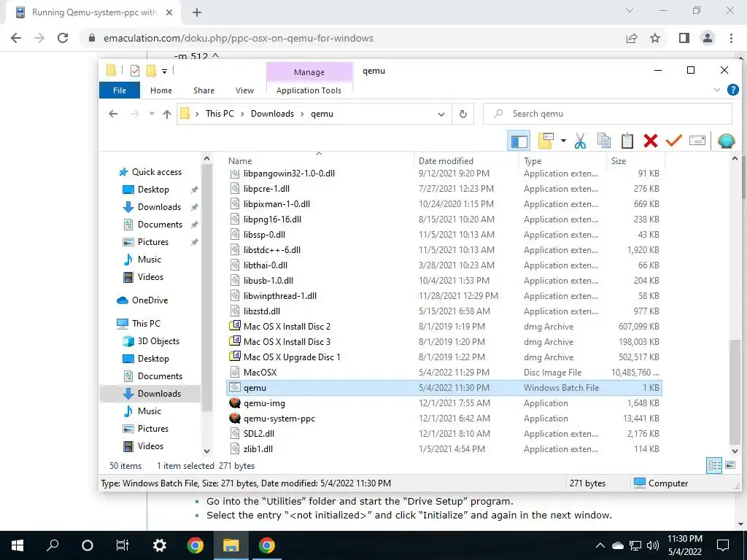Open OneDrive in navigation pane
The height and width of the screenshot is (560, 747).
(x=142, y=300)
